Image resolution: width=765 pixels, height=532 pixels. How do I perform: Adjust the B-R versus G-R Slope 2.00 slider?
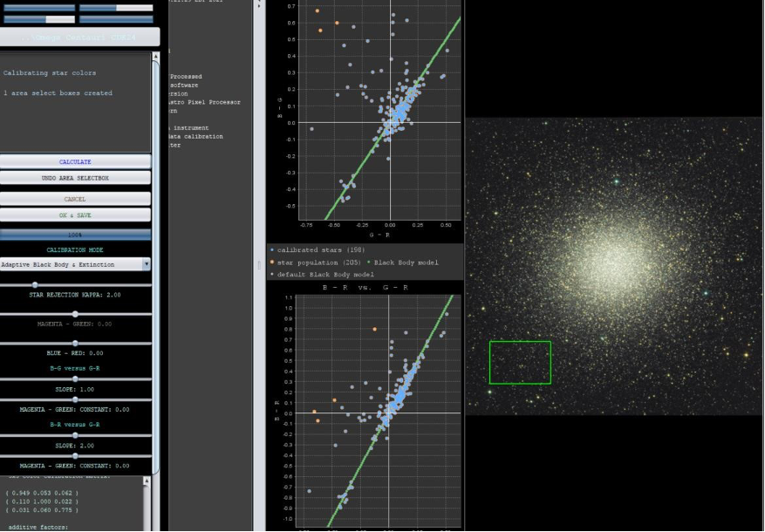(75, 435)
